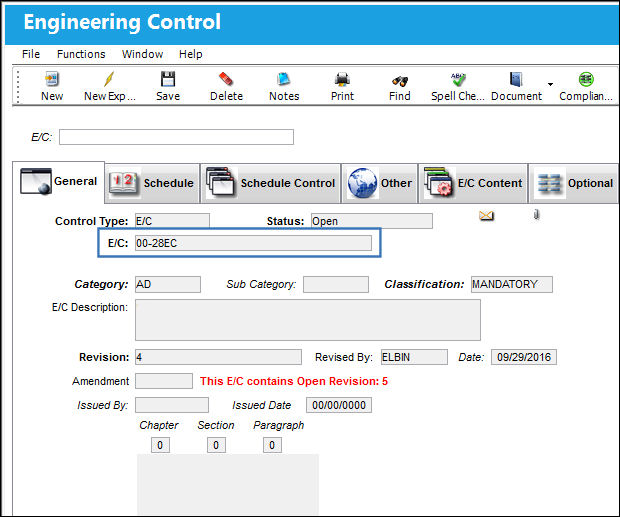Expand the Document dropdown arrow

(550, 84)
